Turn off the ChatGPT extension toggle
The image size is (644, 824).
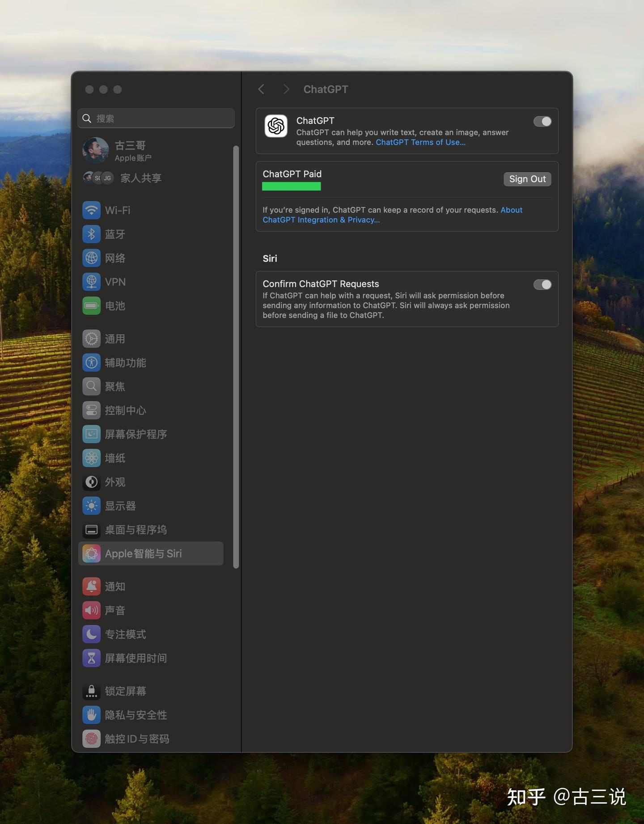tap(542, 121)
